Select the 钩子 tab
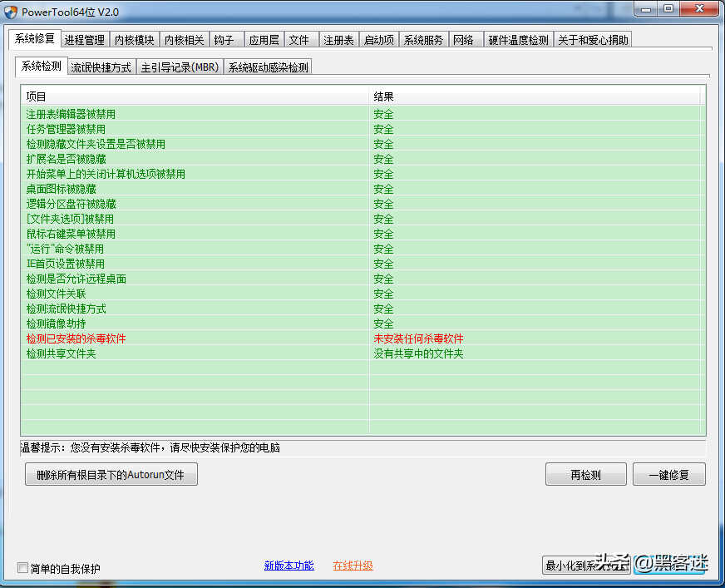The height and width of the screenshot is (588, 725). [226, 40]
